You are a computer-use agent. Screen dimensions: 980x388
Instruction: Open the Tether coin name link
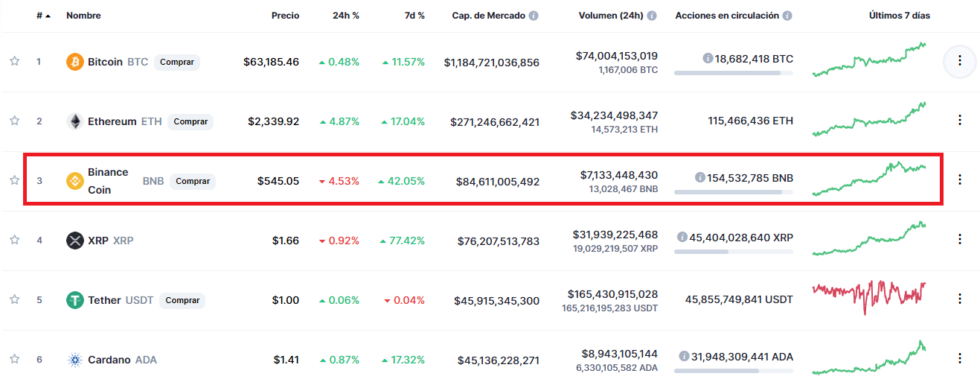point(104,300)
